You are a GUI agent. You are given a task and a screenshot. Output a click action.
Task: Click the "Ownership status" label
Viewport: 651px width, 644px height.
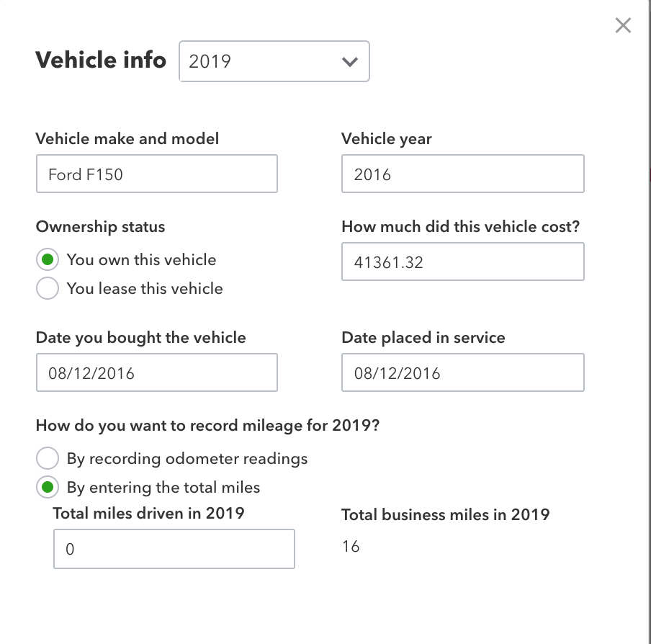pos(101,227)
